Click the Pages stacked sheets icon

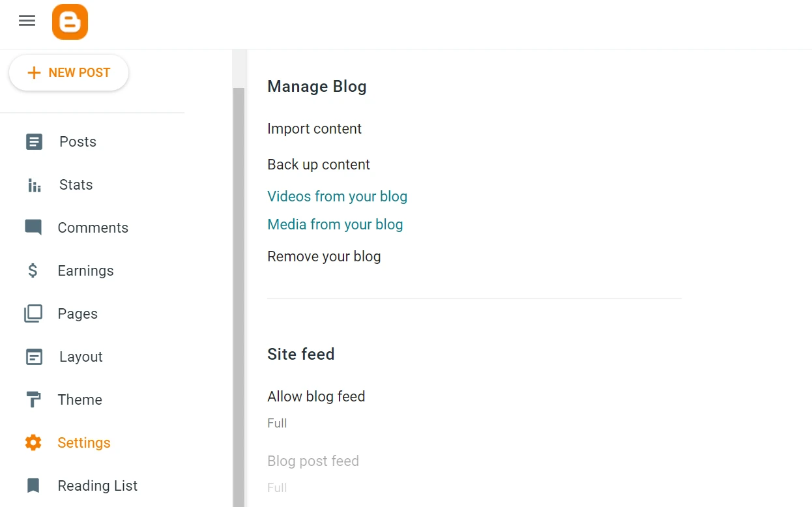click(33, 313)
